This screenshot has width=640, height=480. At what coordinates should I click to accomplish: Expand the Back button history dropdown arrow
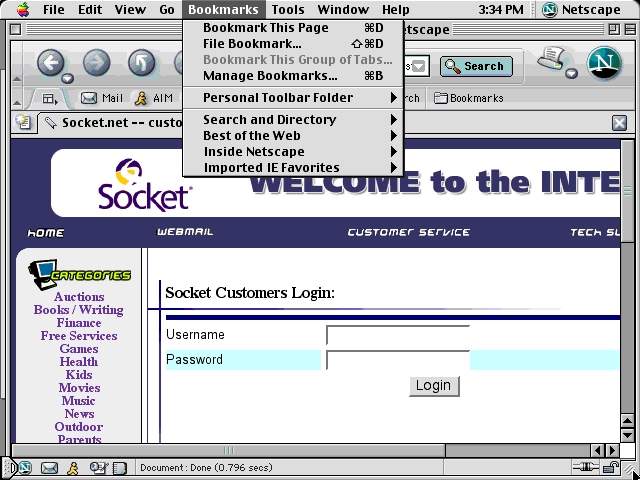click(x=67, y=78)
